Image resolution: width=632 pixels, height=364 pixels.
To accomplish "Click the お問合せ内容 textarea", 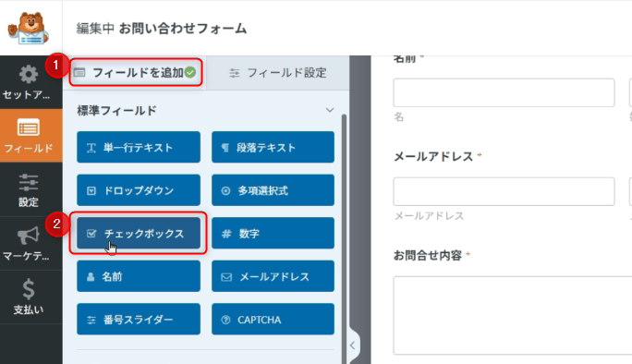I will pos(513,315).
